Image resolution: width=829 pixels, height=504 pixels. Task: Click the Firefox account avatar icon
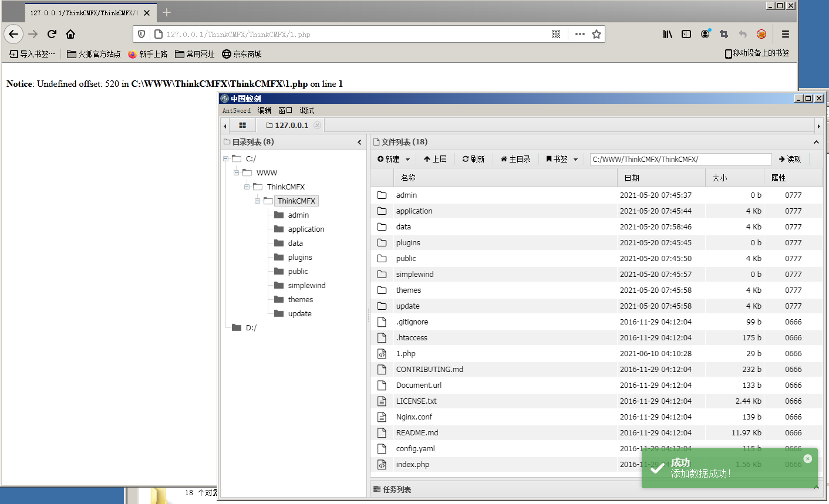(705, 34)
